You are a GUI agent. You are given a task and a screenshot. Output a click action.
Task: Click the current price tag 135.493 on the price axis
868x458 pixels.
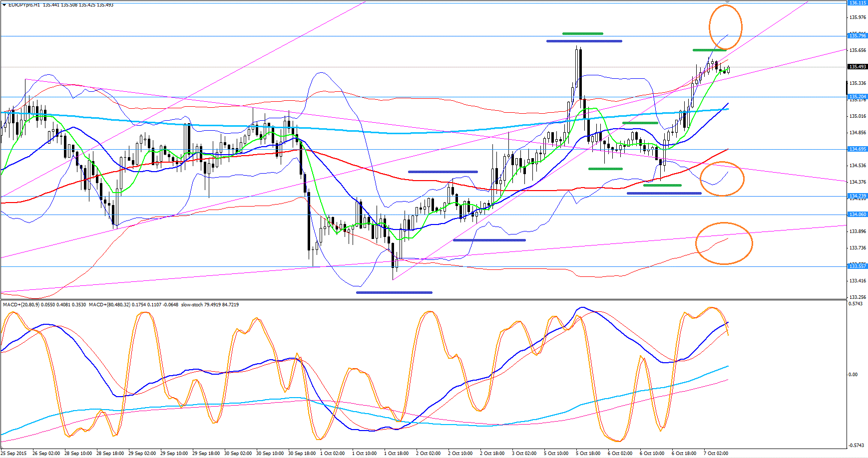pos(858,67)
